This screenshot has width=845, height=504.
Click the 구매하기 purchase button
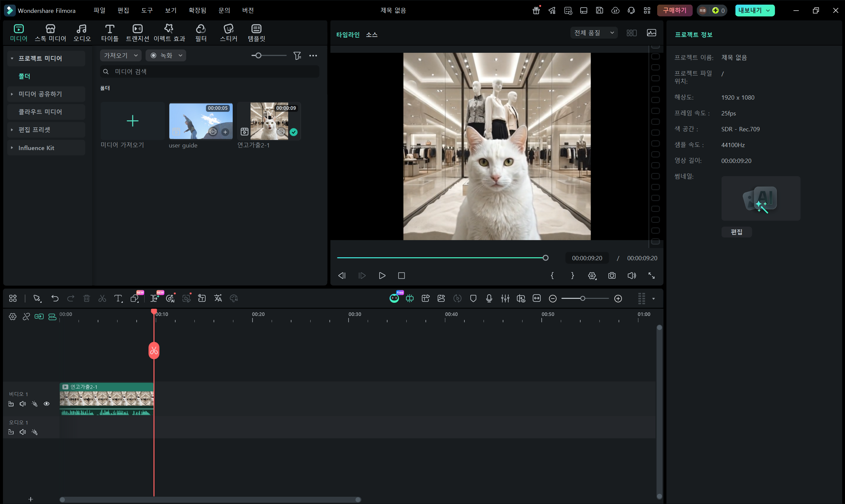point(674,10)
